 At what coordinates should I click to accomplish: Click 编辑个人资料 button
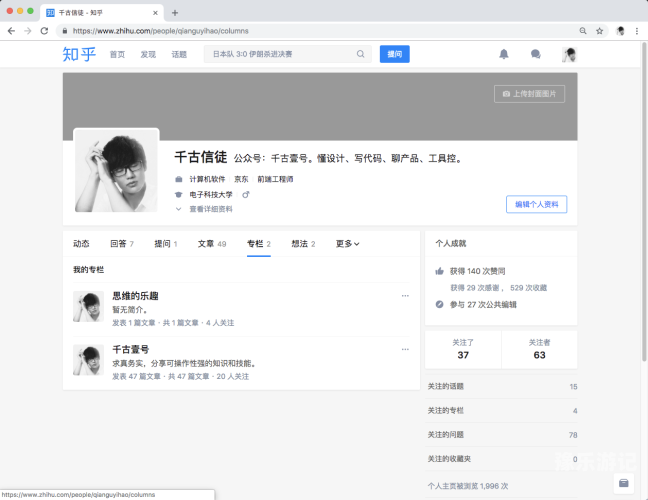(536, 205)
